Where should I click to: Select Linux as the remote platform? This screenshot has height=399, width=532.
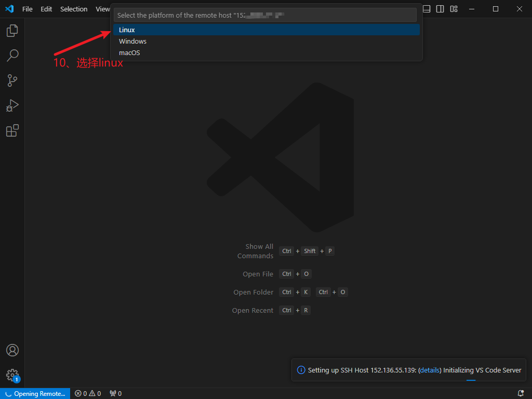point(267,30)
